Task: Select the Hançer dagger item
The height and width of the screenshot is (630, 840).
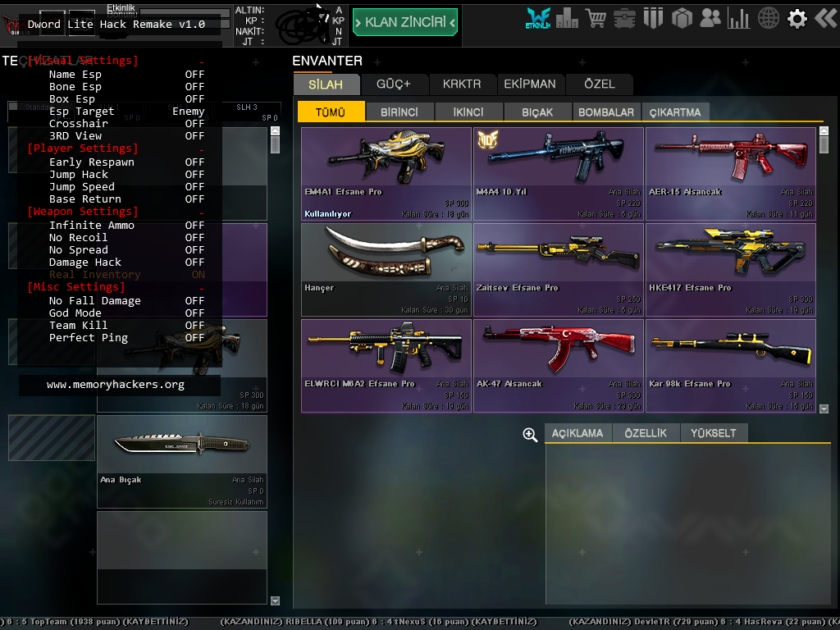Action: pyautogui.click(x=386, y=269)
